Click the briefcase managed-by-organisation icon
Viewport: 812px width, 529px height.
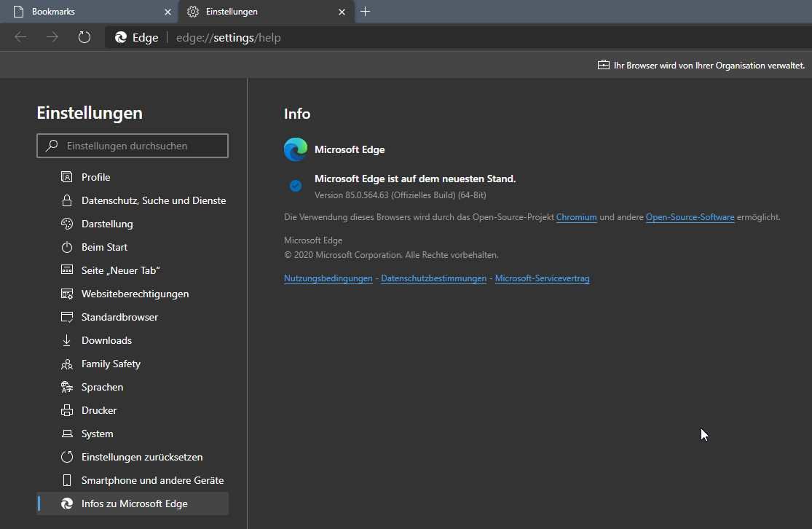coord(603,65)
